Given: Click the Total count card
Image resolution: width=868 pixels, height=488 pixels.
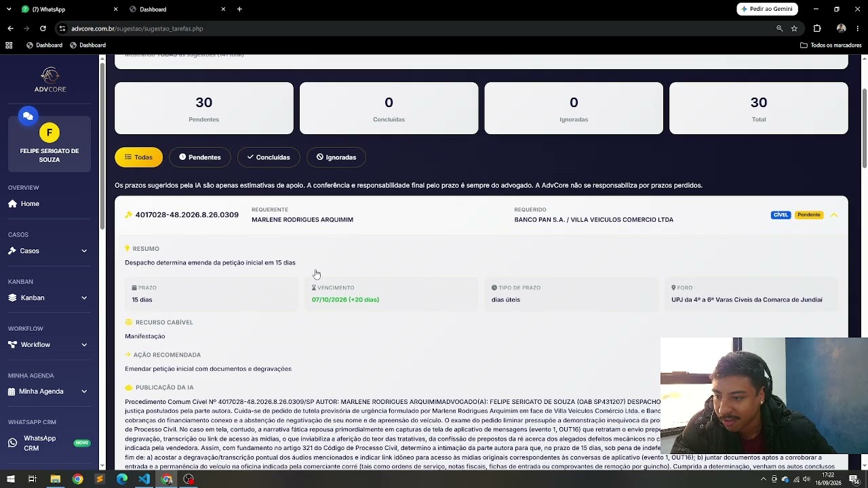Looking at the screenshot, I should click(x=759, y=108).
